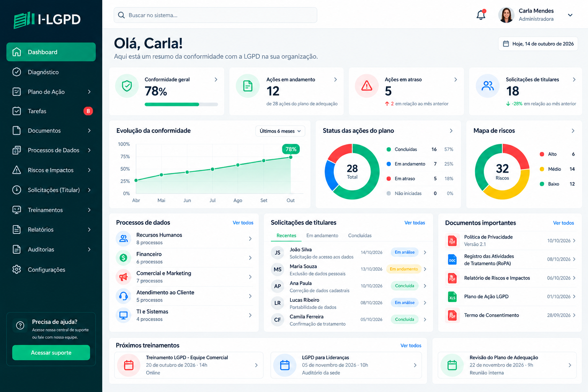The height and width of the screenshot is (392, 588).
Task: Click the PDF icon for Termo de Consentimento
Action: click(452, 315)
